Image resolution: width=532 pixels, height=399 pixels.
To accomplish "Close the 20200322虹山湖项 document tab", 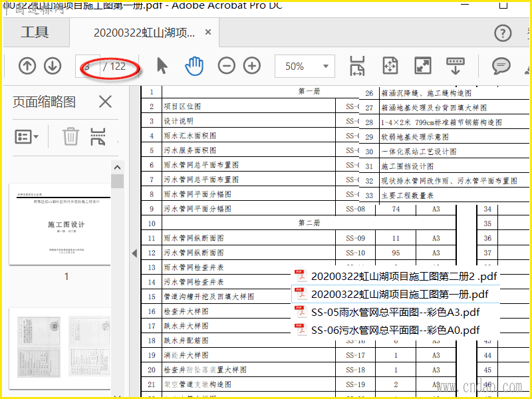I will [208, 32].
